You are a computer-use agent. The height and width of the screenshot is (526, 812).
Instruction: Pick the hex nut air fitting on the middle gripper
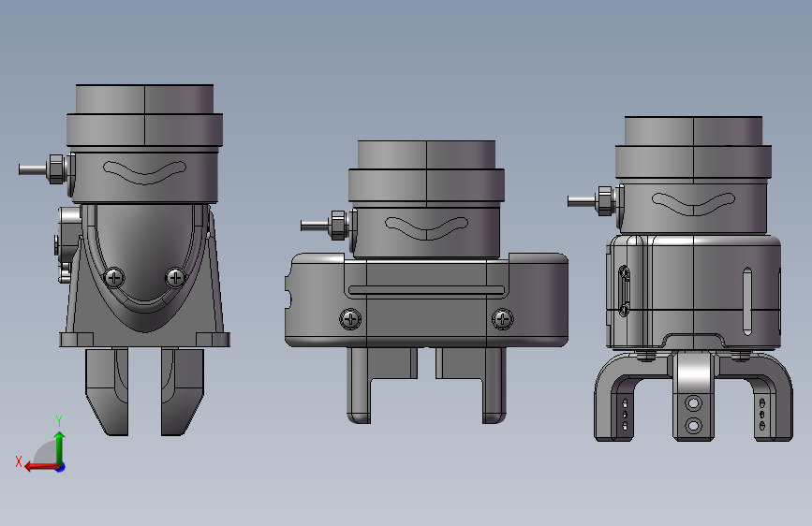click(338, 226)
